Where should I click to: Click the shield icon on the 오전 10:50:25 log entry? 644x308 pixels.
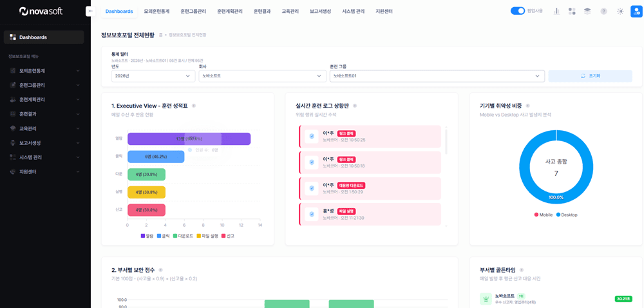click(312, 137)
